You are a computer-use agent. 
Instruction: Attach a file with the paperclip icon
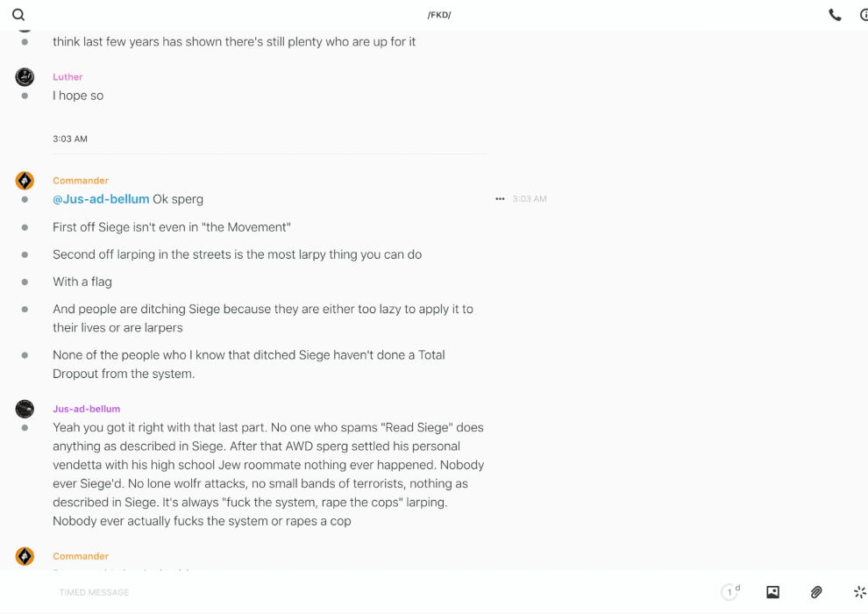point(816,592)
